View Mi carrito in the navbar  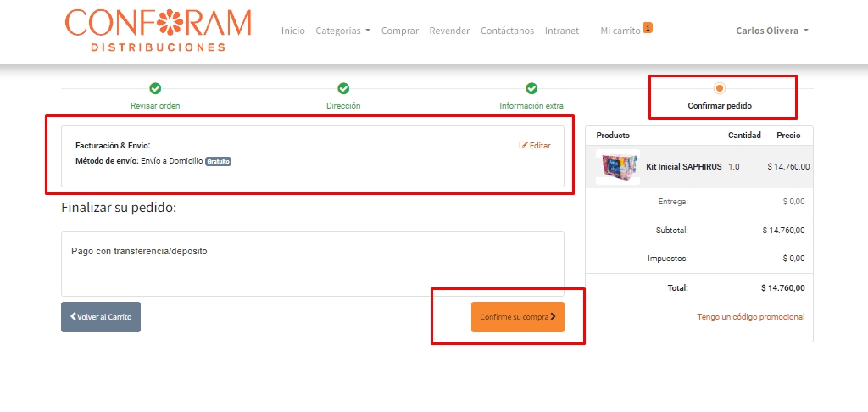click(x=620, y=31)
